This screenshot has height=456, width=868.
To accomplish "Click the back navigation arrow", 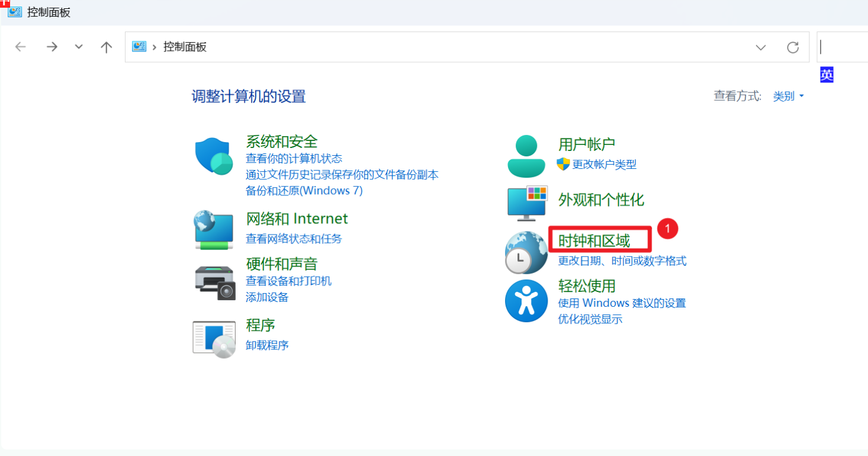I will pos(20,47).
